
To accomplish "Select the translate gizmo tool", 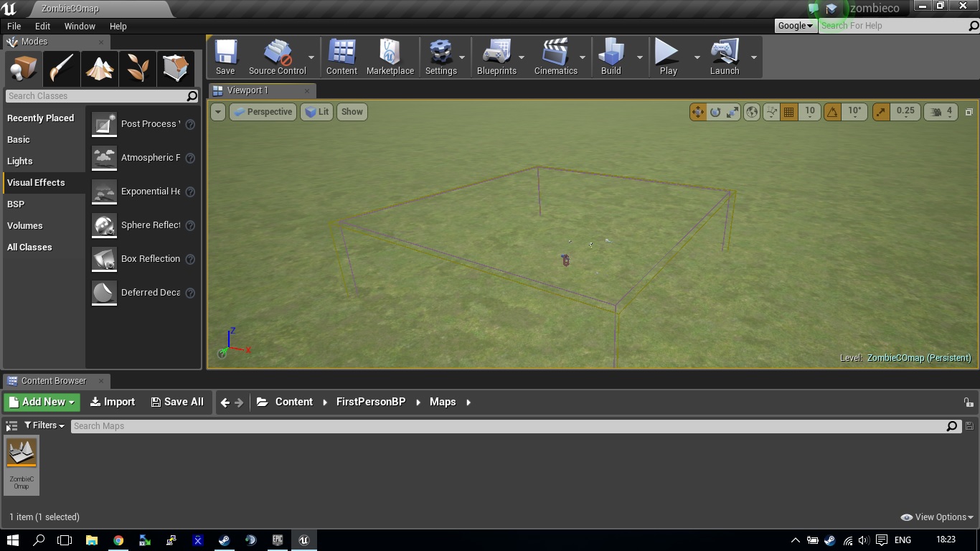I will click(x=698, y=112).
